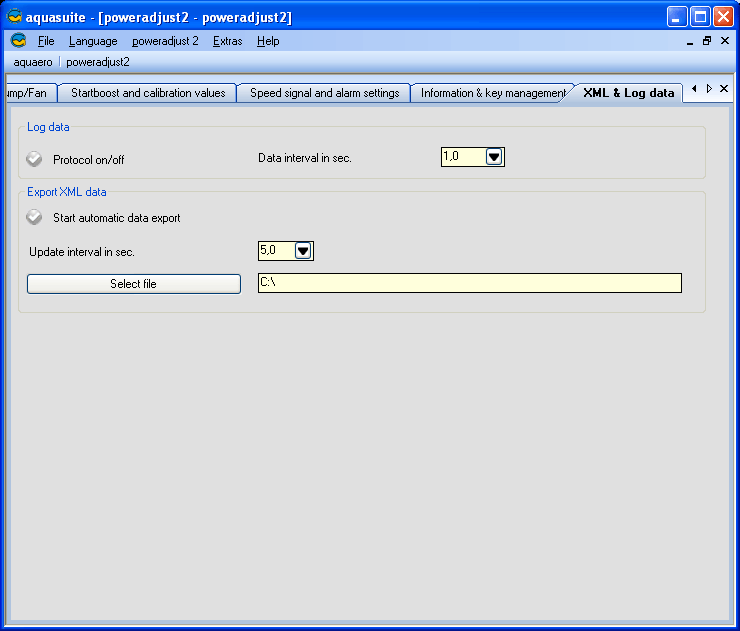The image size is (740, 631).
Task: Maximize the aquasuite main window
Action: pos(700,17)
